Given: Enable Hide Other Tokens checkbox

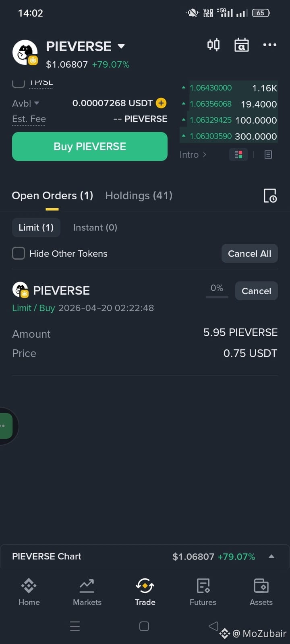Looking at the screenshot, I should point(19,254).
